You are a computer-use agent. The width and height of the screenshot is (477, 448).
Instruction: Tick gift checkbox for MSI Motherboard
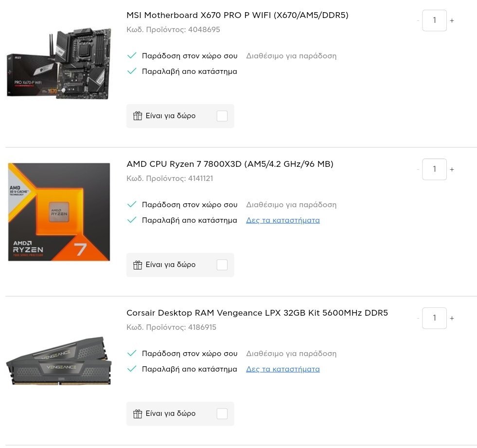222,116
